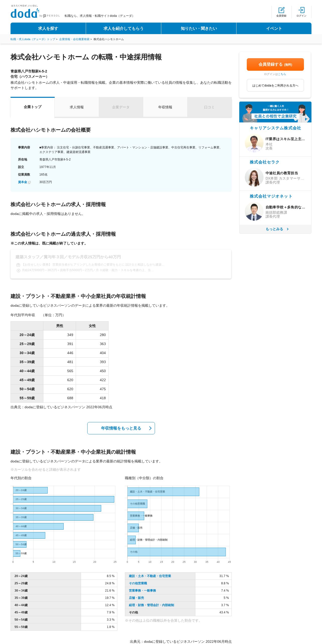Click the 建設・土木・不動産・住宅営業 table link

150,576
